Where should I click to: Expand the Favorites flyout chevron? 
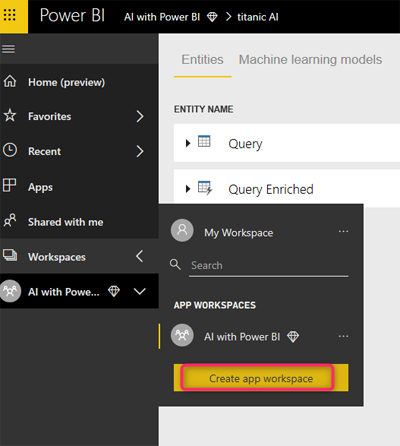pos(140,116)
